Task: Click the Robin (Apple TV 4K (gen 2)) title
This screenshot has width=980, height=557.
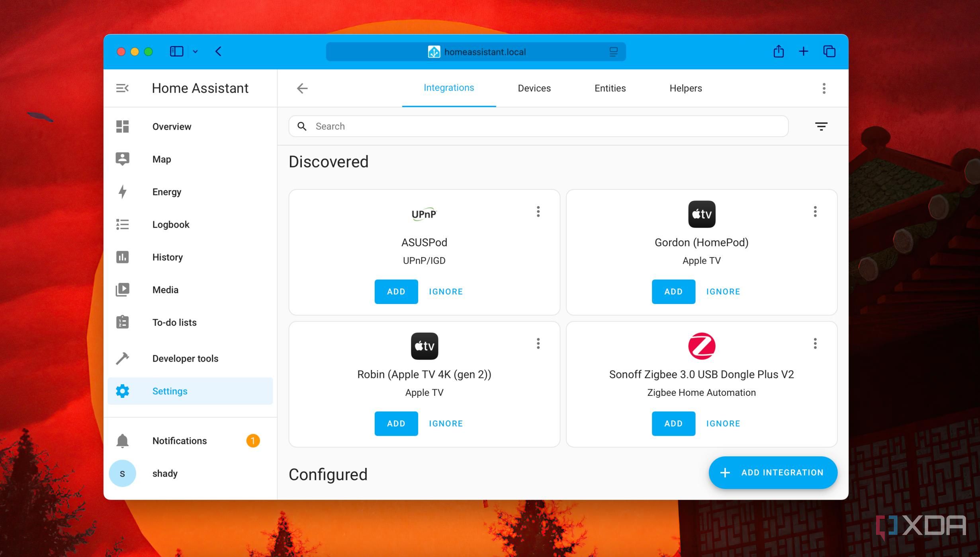Action: pos(424,374)
